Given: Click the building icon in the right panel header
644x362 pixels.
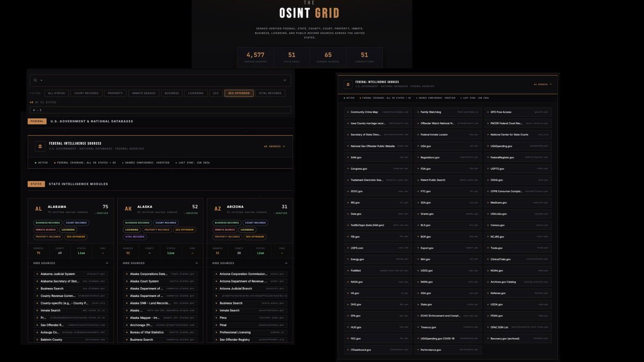Looking at the screenshot, I should coord(348,84).
